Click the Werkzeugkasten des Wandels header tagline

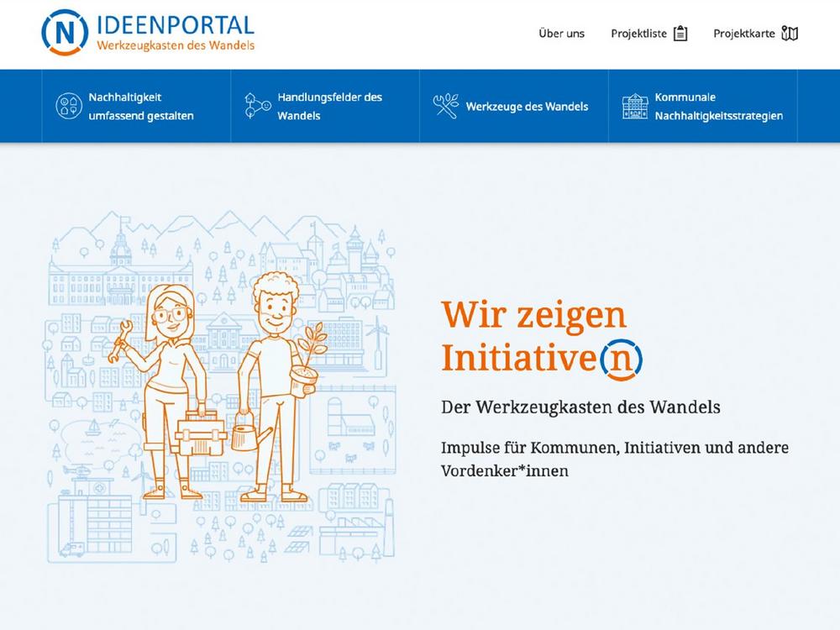click(x=175, y=45)
